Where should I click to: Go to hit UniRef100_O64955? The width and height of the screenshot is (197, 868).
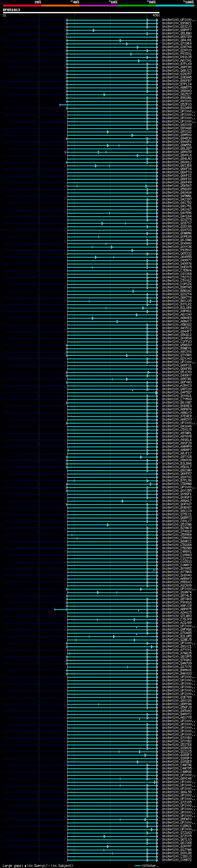(x=176, y=257)
